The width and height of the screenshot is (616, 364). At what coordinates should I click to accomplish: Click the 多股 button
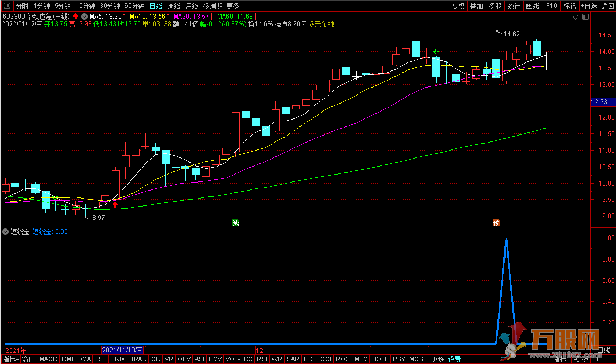(495, 6)
